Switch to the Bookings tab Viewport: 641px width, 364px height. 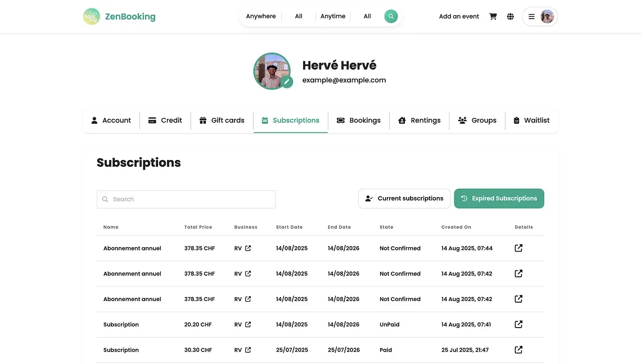pos(359,121)
